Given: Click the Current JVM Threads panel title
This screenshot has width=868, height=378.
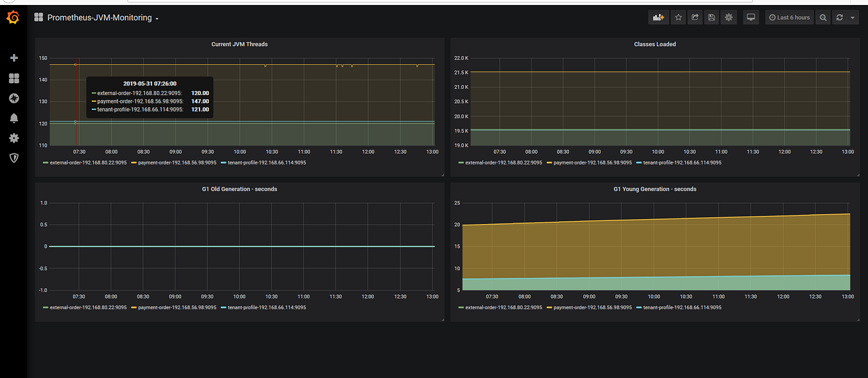Looking at the screenshot, I should [239, 44].
